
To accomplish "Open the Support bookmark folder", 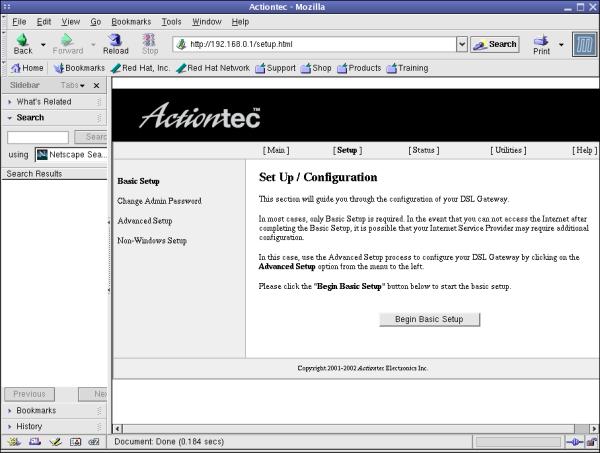I will tap(276, 68).
